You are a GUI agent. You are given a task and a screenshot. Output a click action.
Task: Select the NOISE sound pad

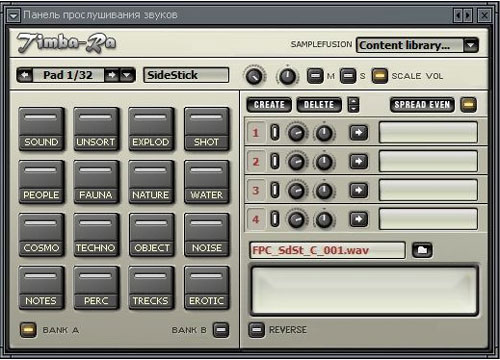pos(206,235)
